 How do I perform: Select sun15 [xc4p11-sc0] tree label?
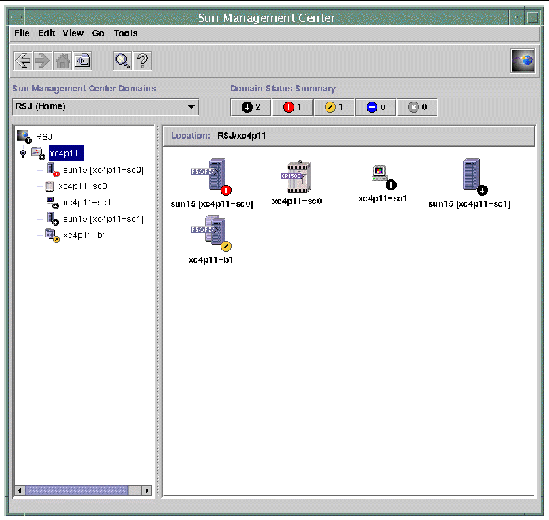point(103,170)
